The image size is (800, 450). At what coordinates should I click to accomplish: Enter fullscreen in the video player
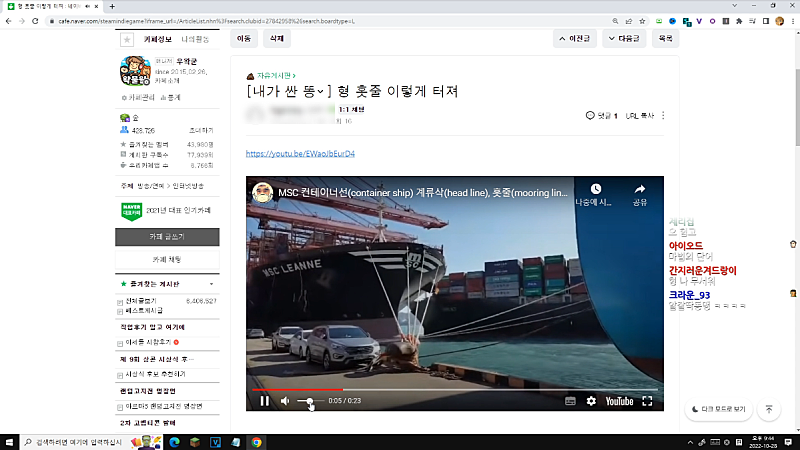click(x=647, y=401)
